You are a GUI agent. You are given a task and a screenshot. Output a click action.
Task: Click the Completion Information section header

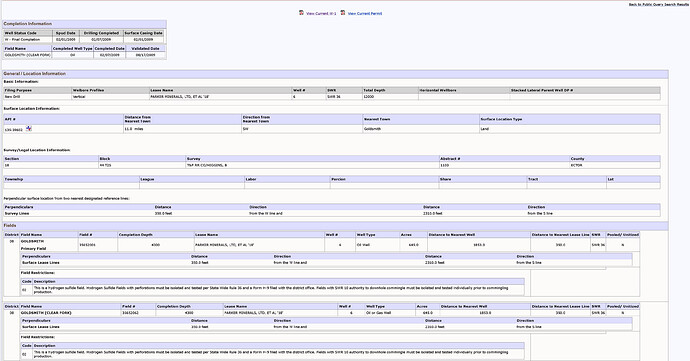click(84, 24)
